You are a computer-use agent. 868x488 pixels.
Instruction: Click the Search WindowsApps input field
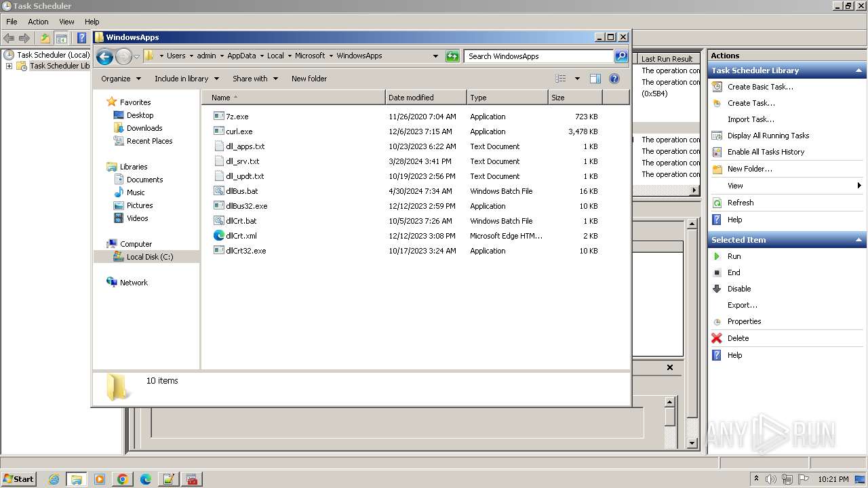(539, 56)
